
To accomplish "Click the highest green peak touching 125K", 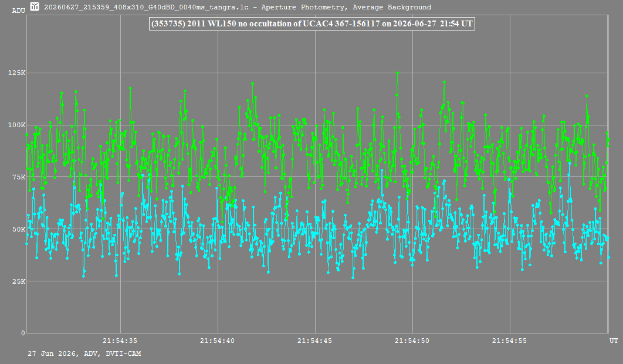I will [x=397, y=73].
